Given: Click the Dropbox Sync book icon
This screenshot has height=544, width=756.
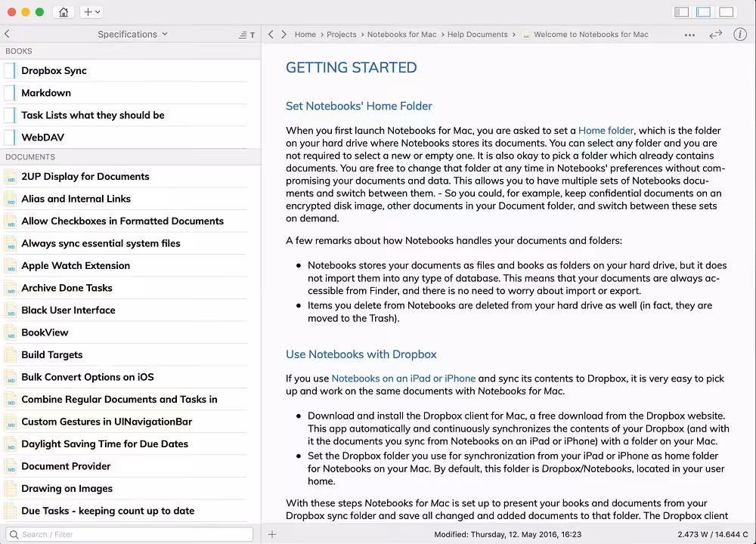Looking at the screenshot, I should (10, 70).
